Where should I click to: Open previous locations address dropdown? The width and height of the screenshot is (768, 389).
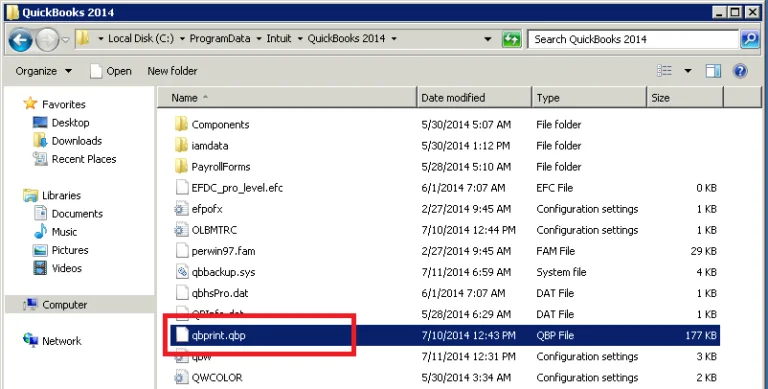point(487,39)
